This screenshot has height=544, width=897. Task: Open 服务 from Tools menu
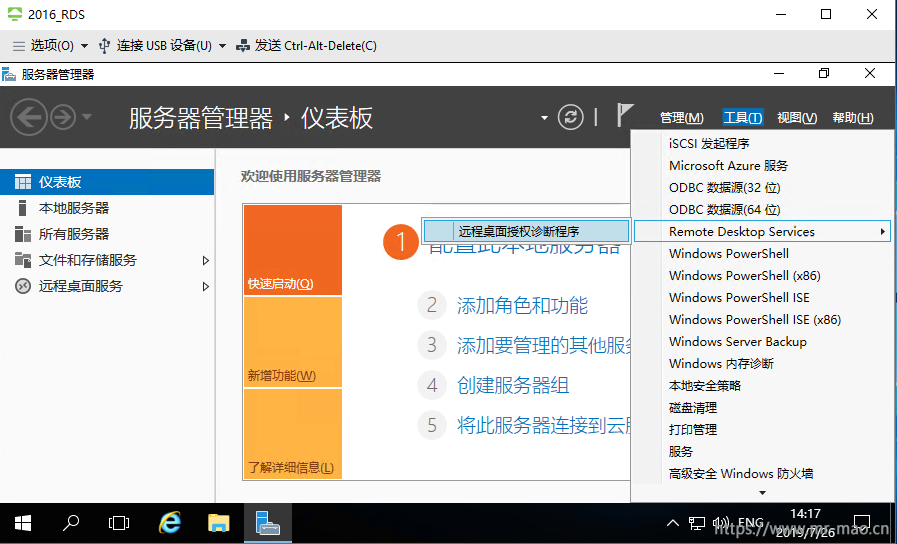(681, 452)
